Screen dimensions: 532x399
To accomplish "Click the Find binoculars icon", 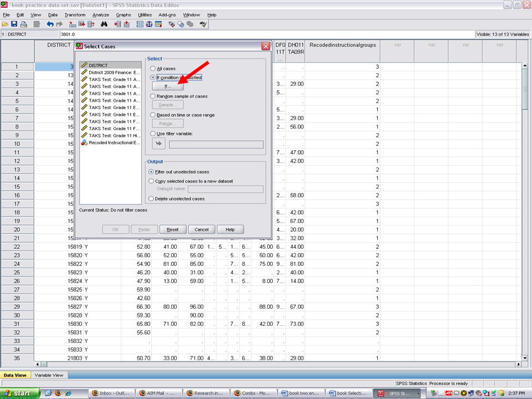I will [104, 24].
